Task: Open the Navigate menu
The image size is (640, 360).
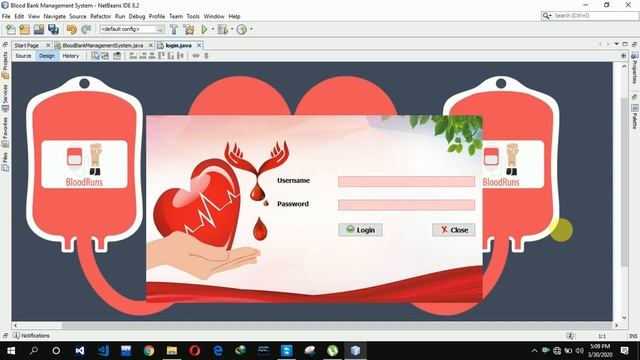Action: click(54, 16)
